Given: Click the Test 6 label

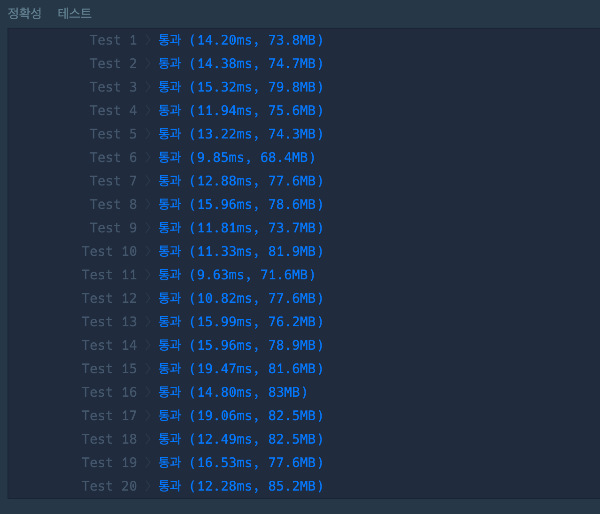Looking at the screenshot, I should pyautogui.click(x=113, y=157).
